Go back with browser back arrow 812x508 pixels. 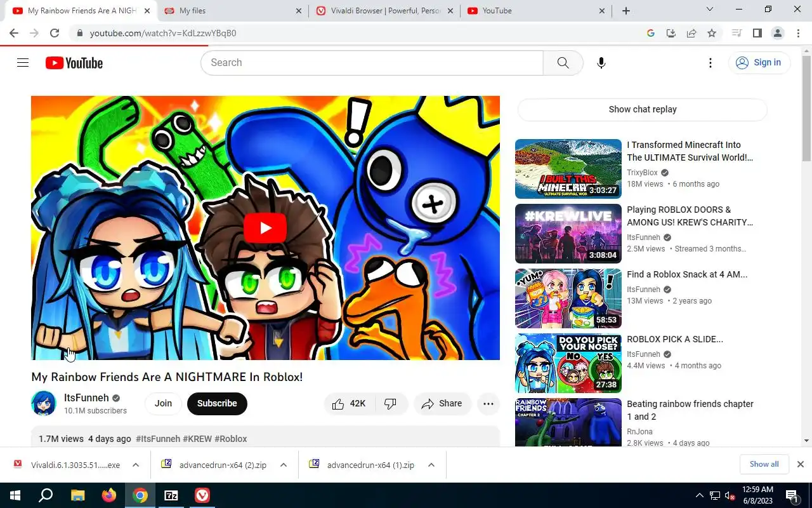14,33
